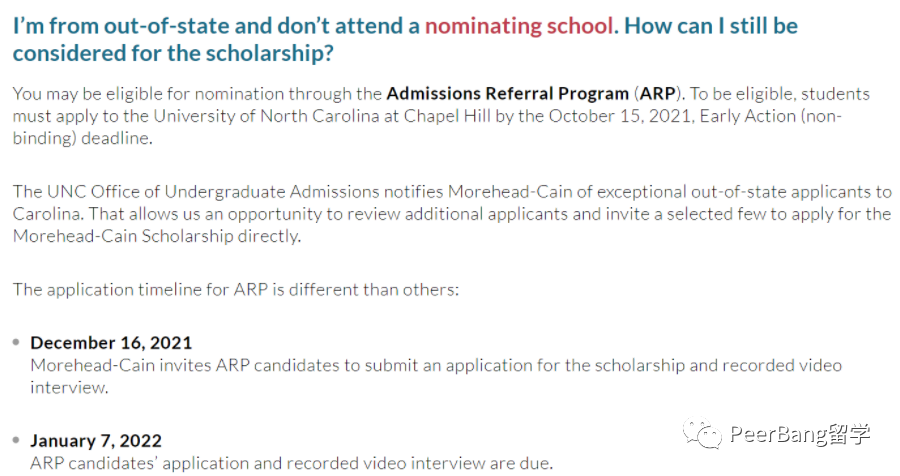Click the bullet beside January 7, 2022
Viewport: 900px width, 476px height.
point(16,441)
